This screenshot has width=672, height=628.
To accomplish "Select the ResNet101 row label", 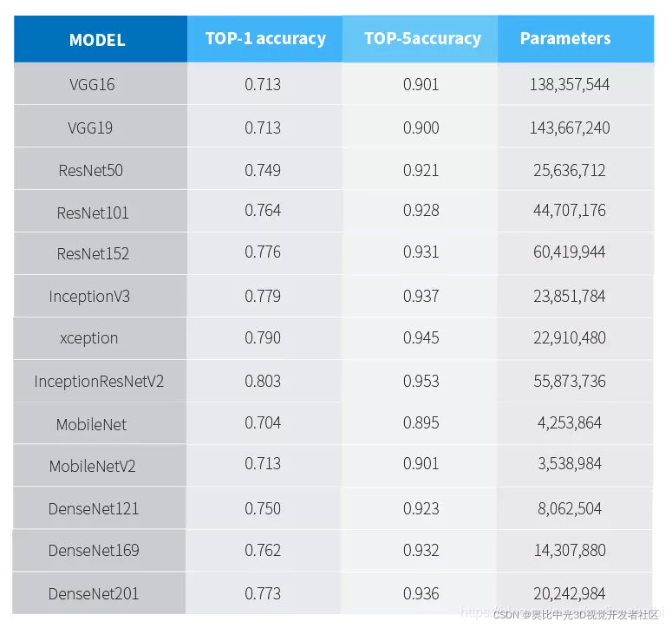I will tap(93, 212).
